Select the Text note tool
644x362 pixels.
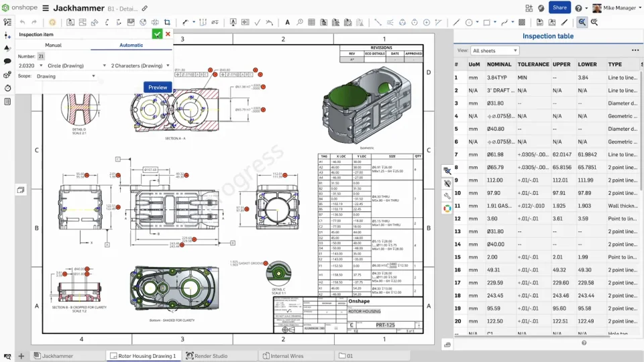coord(287,22)
